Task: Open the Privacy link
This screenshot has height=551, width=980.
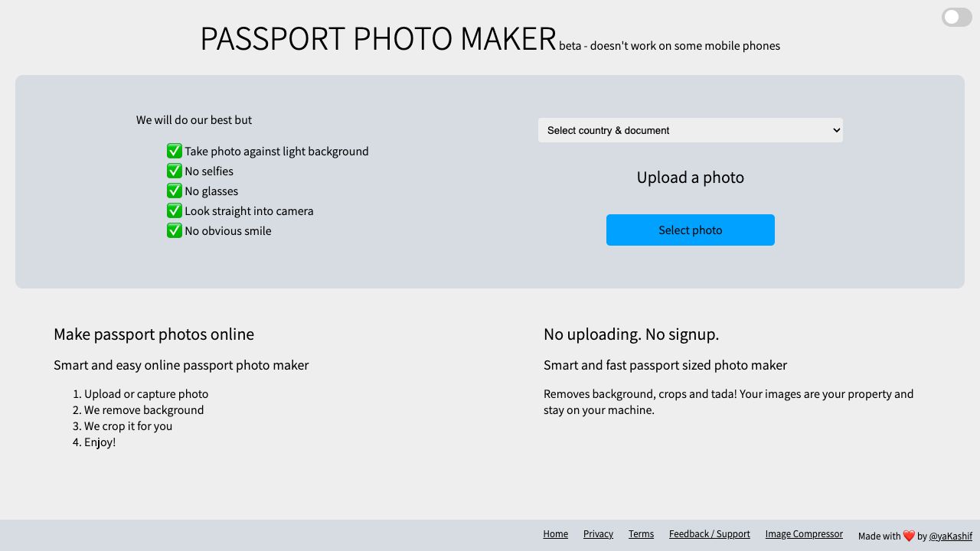Action: [x=598, y=533]
